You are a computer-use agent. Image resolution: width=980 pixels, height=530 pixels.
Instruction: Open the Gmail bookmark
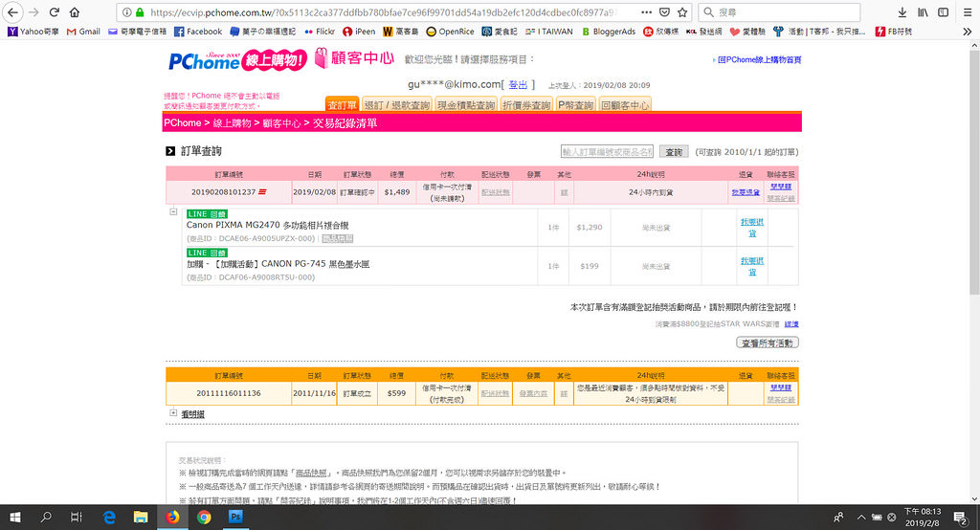click(83, 32)
